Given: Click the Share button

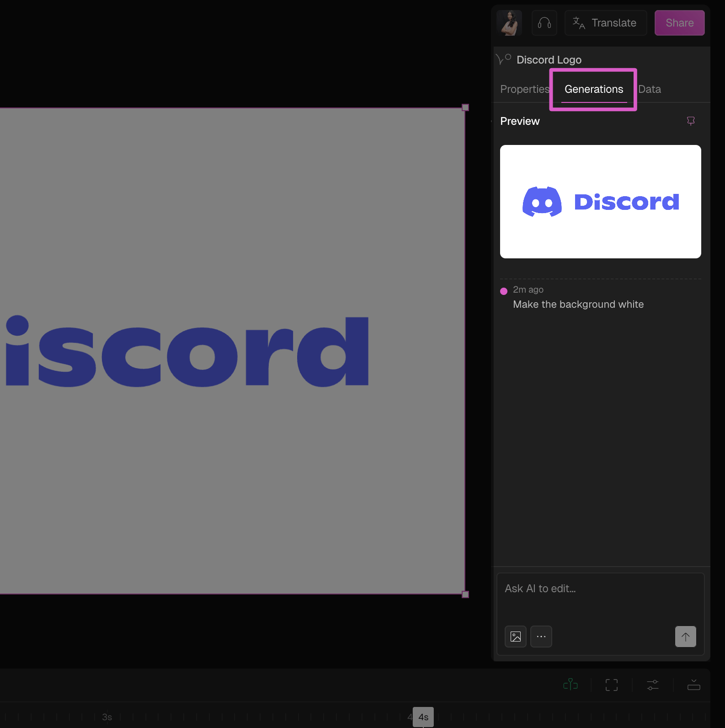Looking at the screenshot, I should (x=680, y=23).
